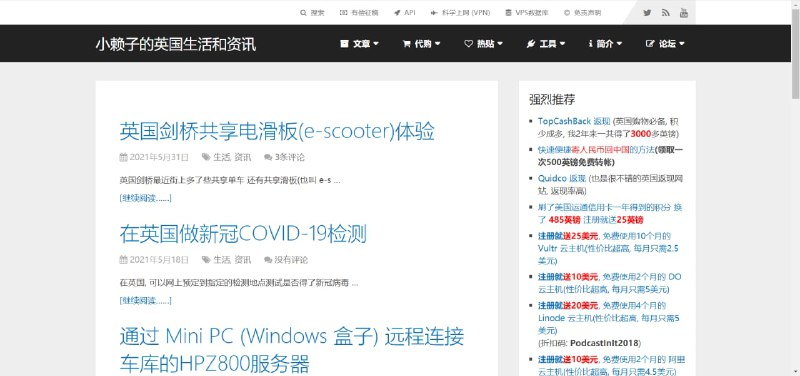Open the TopCashBack 返现 sidebar link
Screen dimensions: 800x376
[x=574, y=121]
